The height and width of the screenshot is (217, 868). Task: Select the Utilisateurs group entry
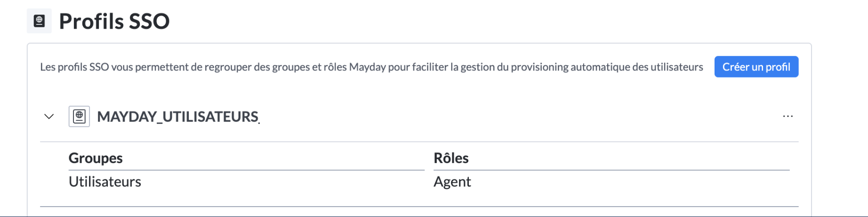(105, 182)
